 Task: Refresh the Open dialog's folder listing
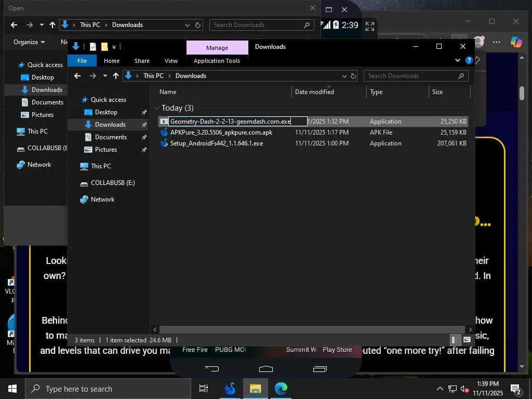pyautogui.click(x=198, y=25)
